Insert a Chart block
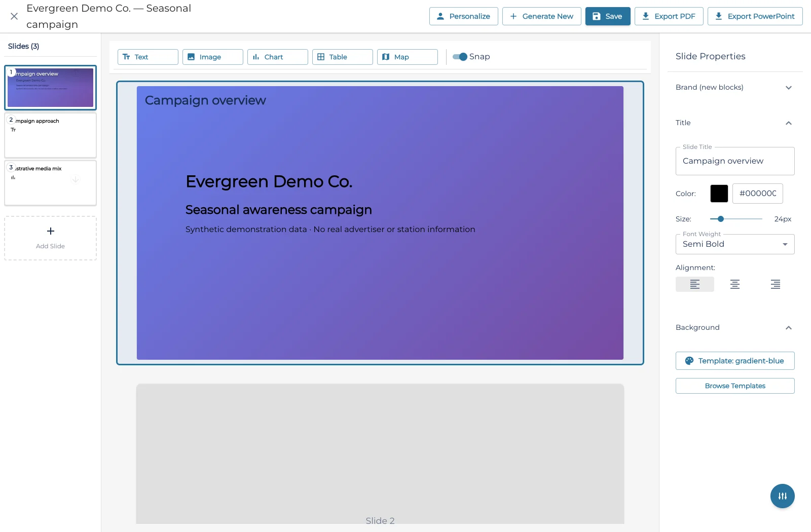This screenshot has width=811, height=532. point(277,57)
